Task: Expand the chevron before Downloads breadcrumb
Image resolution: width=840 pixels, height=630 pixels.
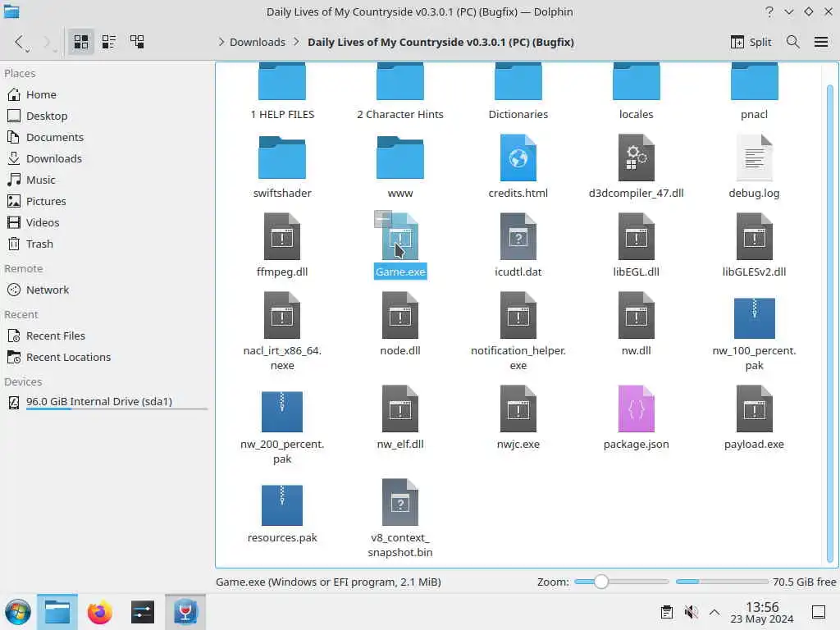Action: pyautogui.click(x=221, y=42)
